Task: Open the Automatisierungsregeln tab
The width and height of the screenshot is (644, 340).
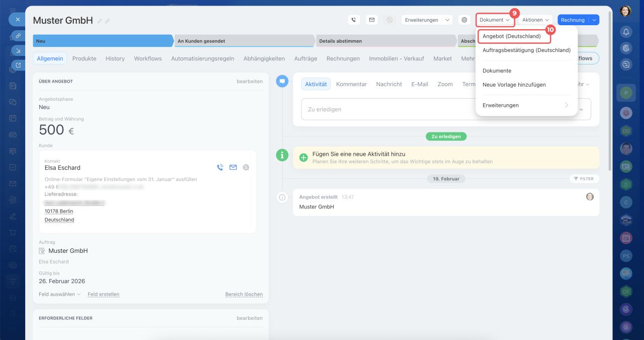Action: [x=203, y=58]
